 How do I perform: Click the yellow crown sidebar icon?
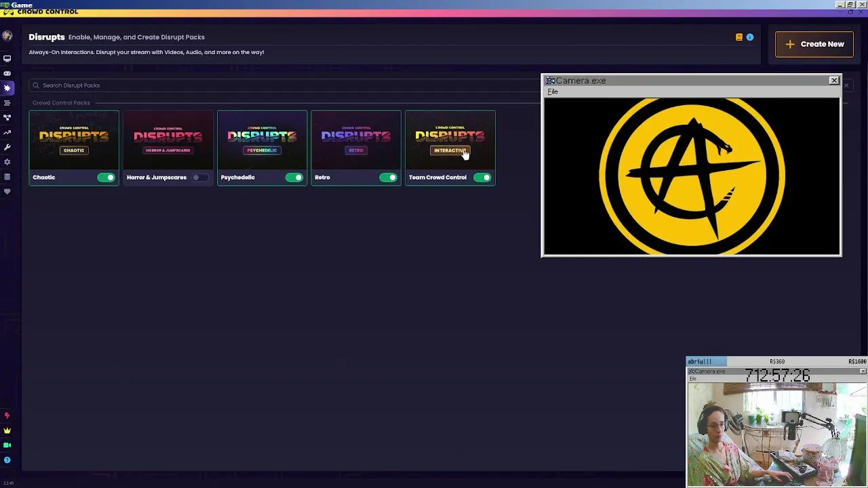pyautogui.click(x=7, y=430)
